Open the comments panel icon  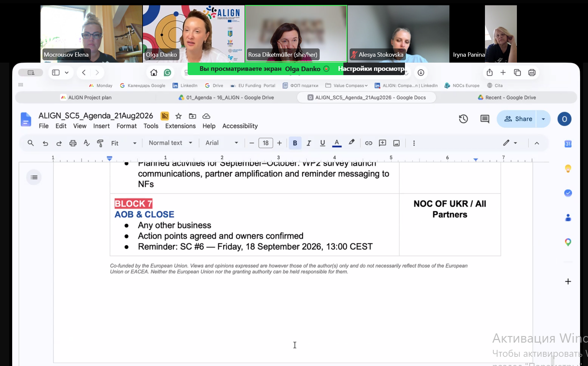tap(485, 119)
